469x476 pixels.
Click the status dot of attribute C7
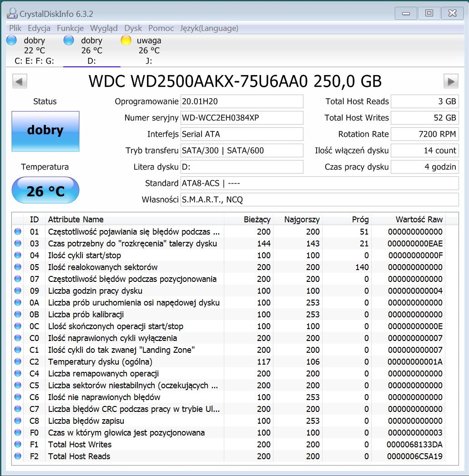point(18,409)
